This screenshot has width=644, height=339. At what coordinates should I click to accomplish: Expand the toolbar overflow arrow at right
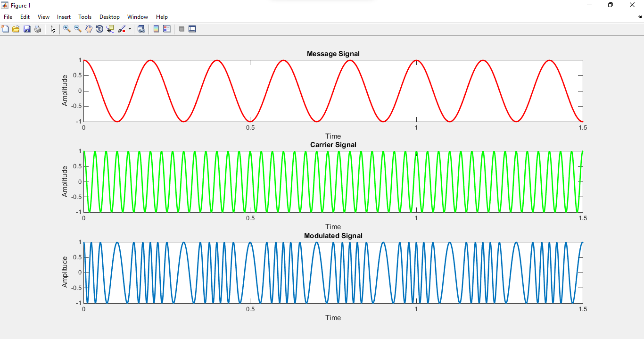click(640, 17)
